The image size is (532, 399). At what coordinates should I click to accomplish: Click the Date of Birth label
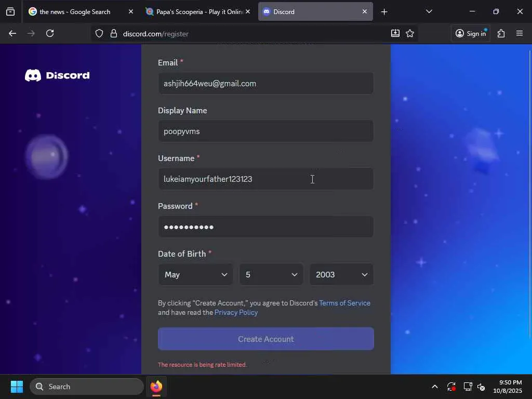pyautogui.click(x=182, y=254)
